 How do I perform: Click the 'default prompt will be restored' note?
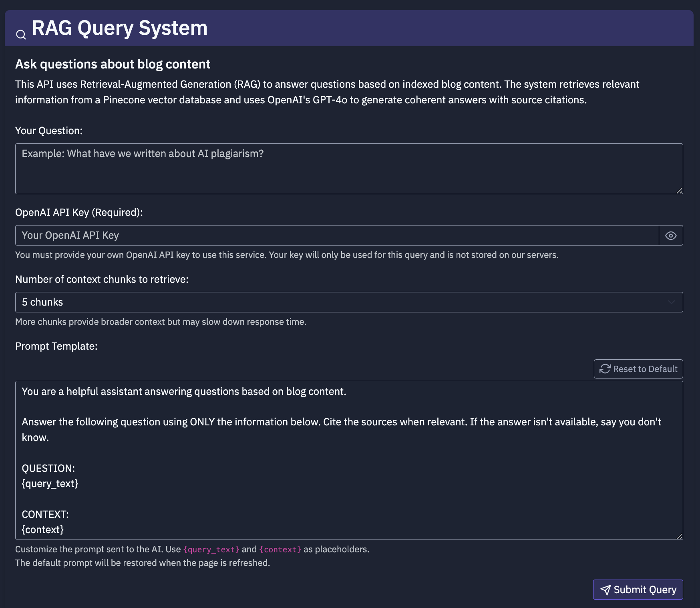pos(143,563)
